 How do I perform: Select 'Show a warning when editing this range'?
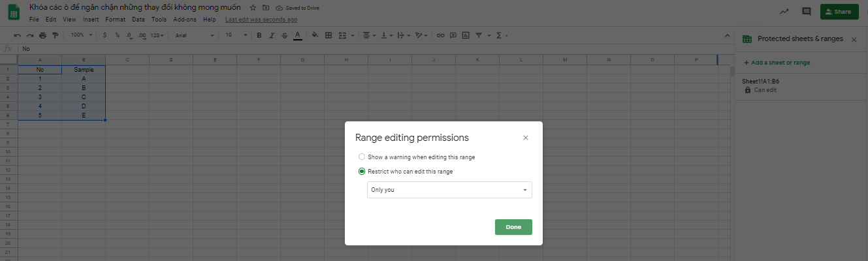point(362,157)
